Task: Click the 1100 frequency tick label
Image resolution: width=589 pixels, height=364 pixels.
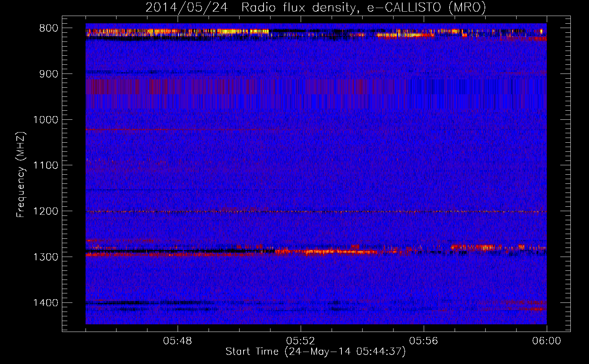Action: [46, 166]
